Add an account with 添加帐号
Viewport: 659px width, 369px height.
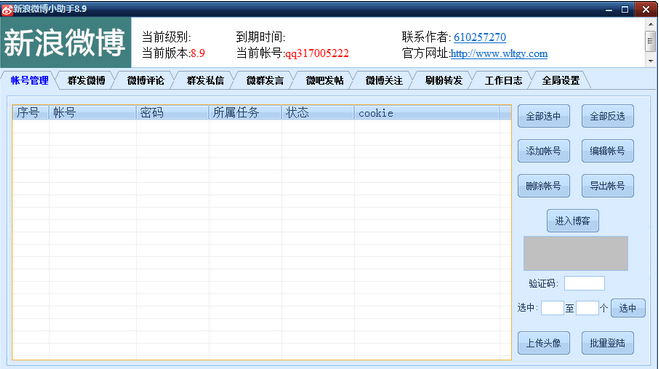(543, 151)
